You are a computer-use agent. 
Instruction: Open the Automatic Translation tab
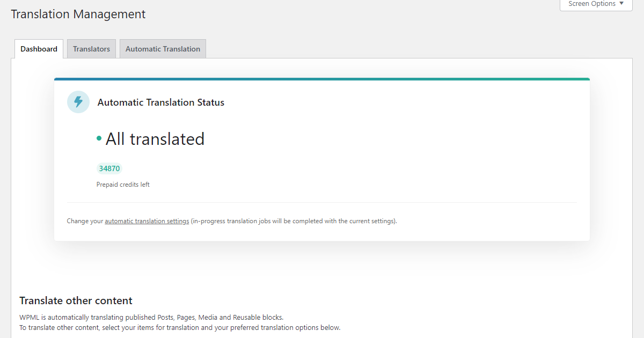coord(163,48)
